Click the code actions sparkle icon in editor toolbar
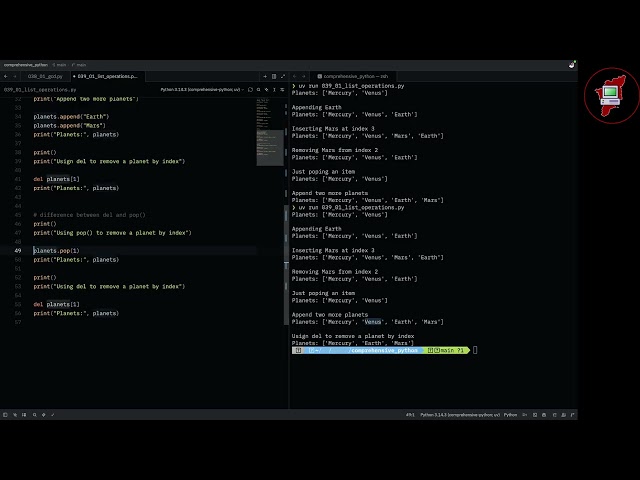This screenshot has width=640, height=480. 267,89
